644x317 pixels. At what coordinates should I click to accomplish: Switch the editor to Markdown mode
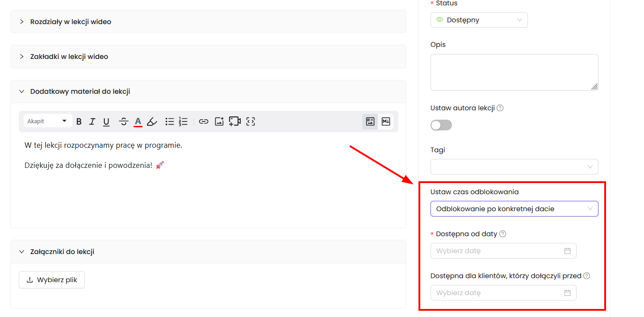pos(386,121)
